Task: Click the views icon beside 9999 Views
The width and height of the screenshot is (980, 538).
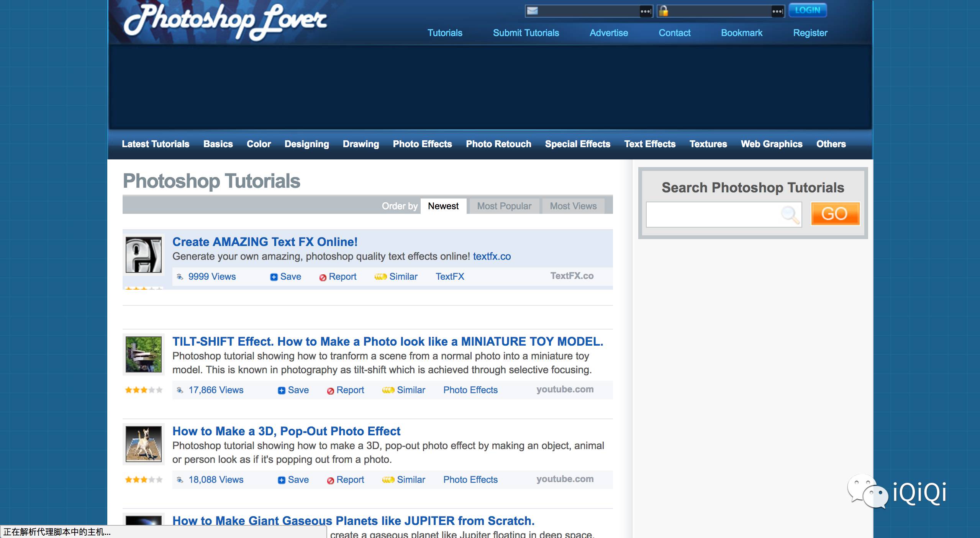Action: (180, 276)
